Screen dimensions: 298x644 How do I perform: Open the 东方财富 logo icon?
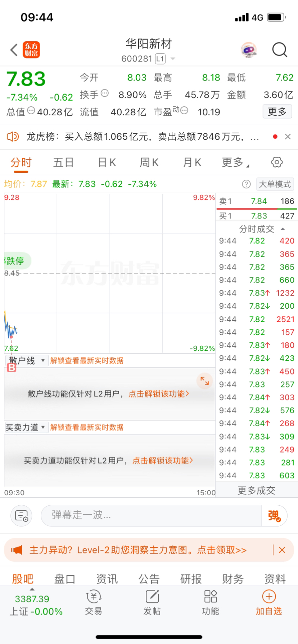pos(31,50)
